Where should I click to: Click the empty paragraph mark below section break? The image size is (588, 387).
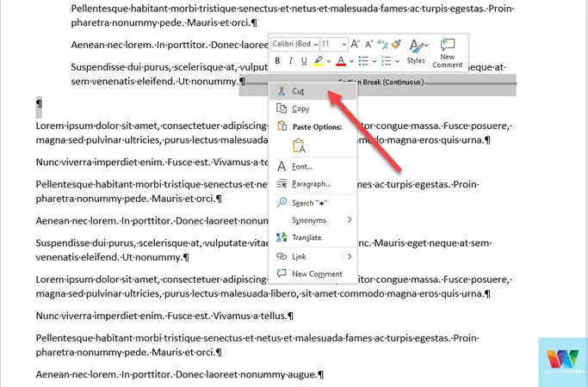coord(39,105)
